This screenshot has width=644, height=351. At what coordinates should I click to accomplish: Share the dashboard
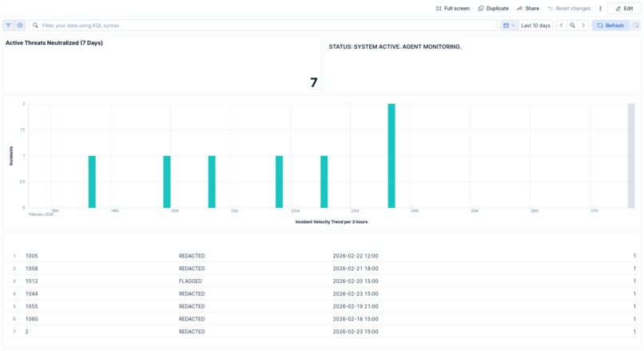tap(528, 8)
